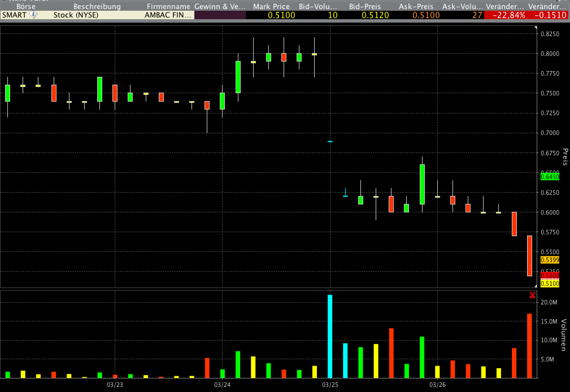
Task: Click the empty Gewinn & Verlust cell
Action: pos(220,15)
